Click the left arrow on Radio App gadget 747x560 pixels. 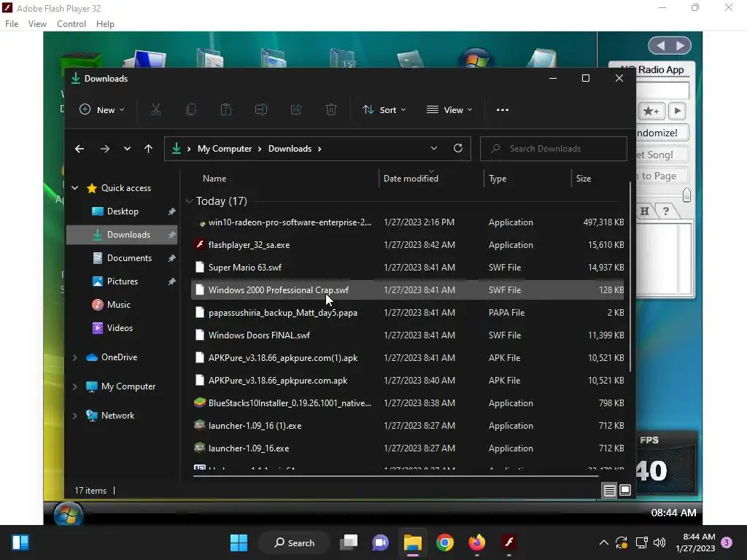[659, 46]
